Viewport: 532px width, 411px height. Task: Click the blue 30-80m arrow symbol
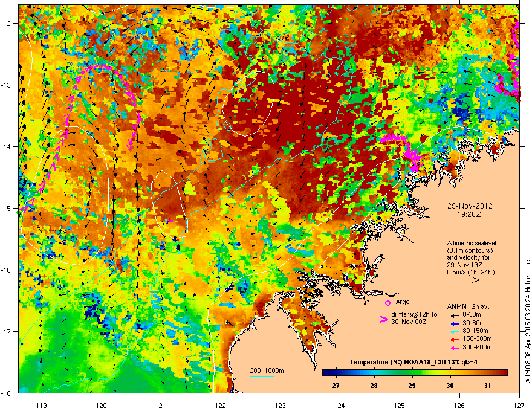pyautogui.click(x=455, y=323)
